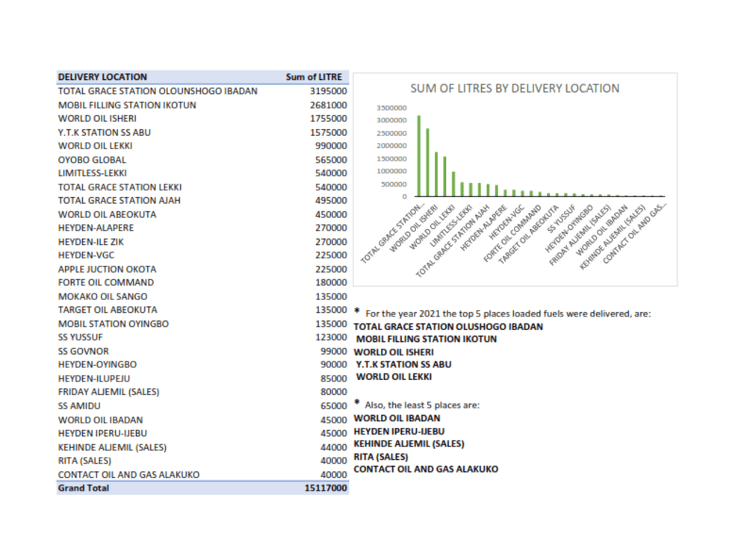The height and width of the screenshot is (560, 747).
Task: Click the DELIVERY LOCATION column header
Action: pyautogui.click(x=102, y=77)
